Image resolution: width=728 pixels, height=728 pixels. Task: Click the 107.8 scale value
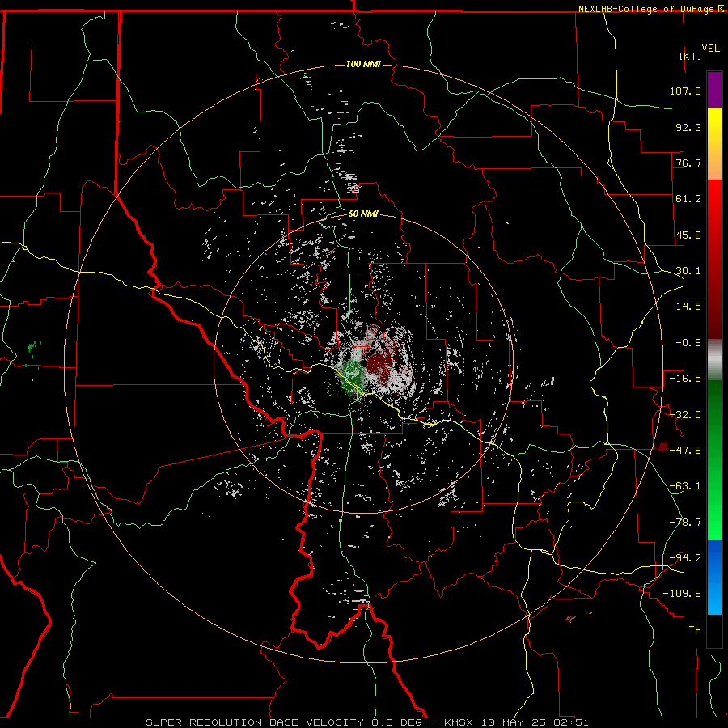point(685,91)
